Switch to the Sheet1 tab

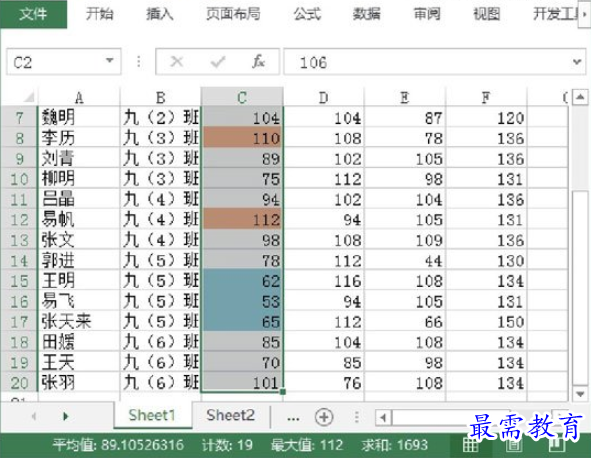(x=152, y=415)
